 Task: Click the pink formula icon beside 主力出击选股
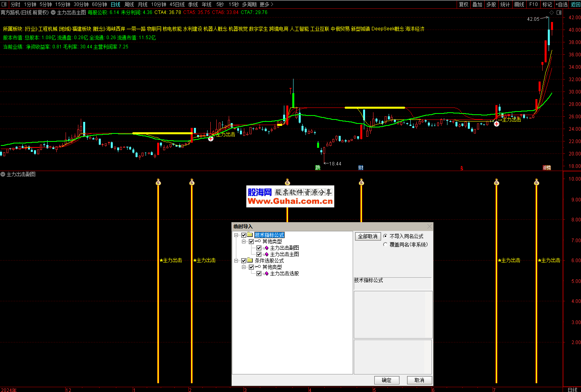coord(266,274)
